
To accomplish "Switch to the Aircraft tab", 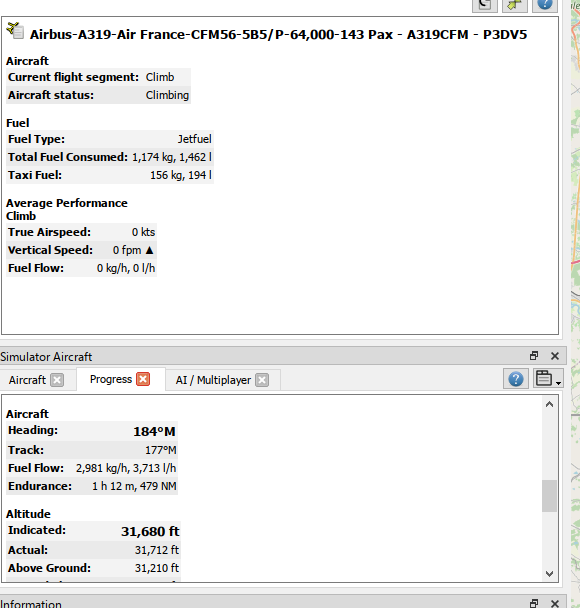I will pyautogui.click(x=27, y=380).
